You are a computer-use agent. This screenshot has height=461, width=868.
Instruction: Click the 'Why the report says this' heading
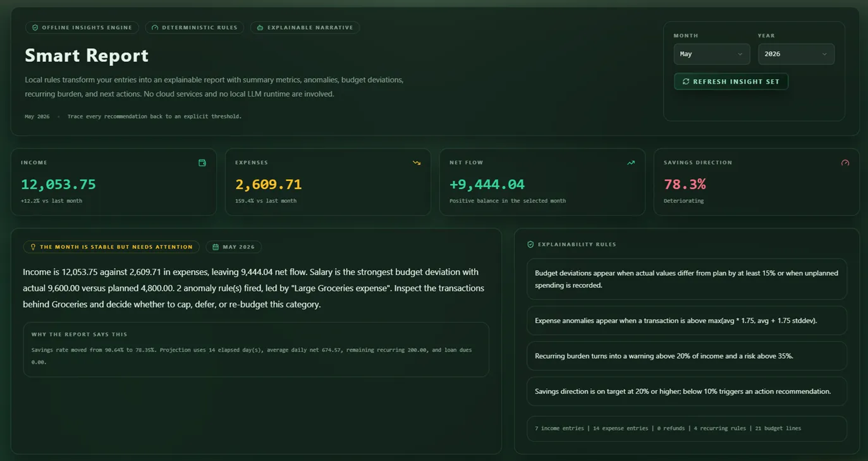pos(79,335)
